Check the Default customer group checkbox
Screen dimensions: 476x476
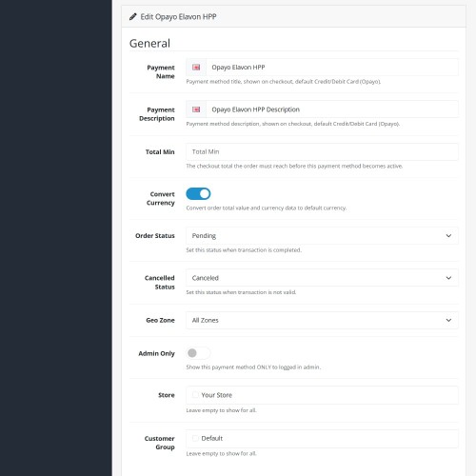click(195, 438)
